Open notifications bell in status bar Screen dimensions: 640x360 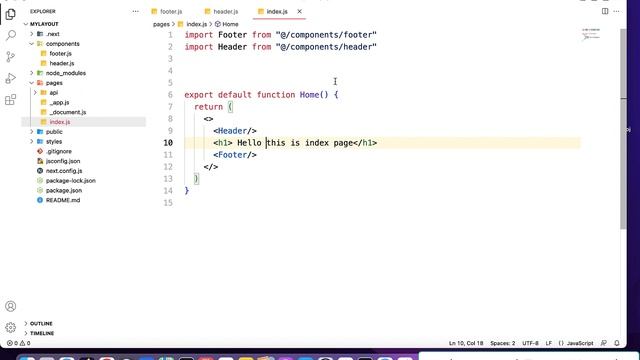[x=617, y=343]
